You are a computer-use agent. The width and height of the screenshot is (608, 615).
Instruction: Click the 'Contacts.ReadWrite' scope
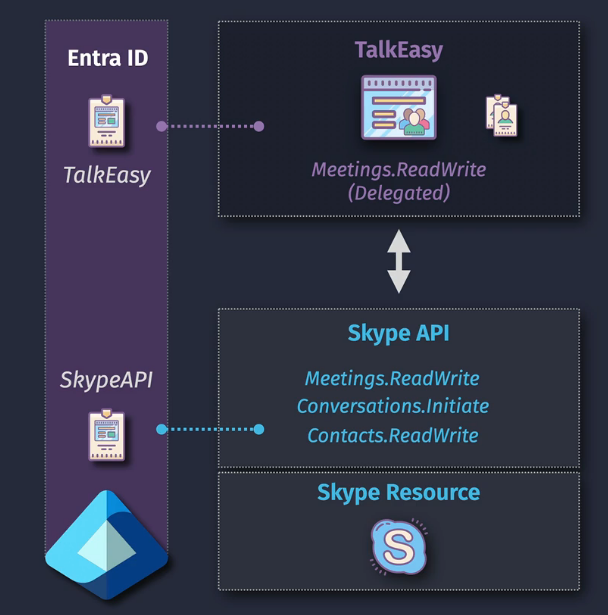pyautogui.click(x=393, y=435)
